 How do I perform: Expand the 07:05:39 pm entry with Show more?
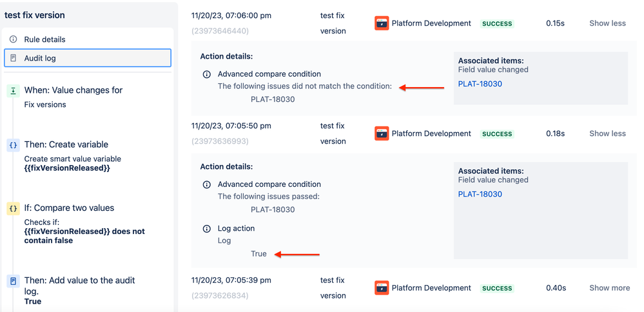click(609, 288)
